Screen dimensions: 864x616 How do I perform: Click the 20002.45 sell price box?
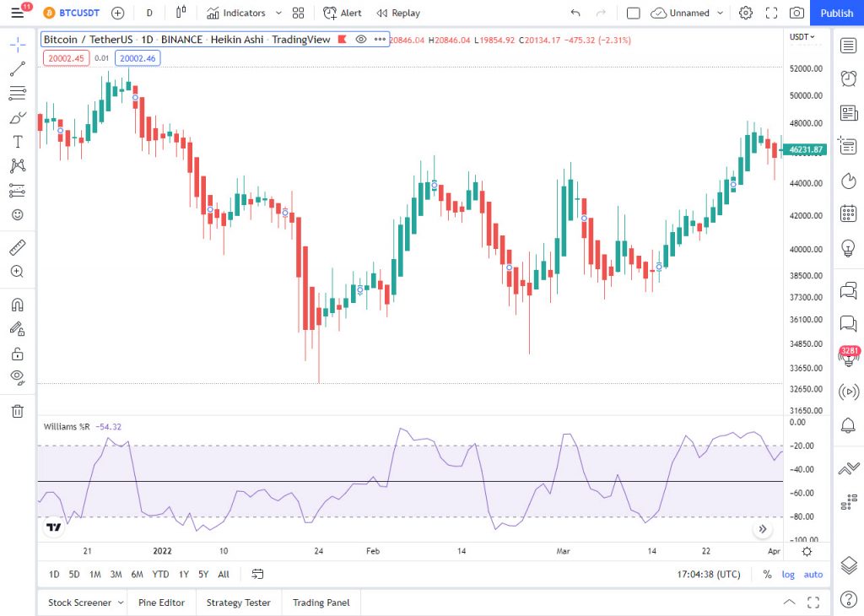[66, 58]
